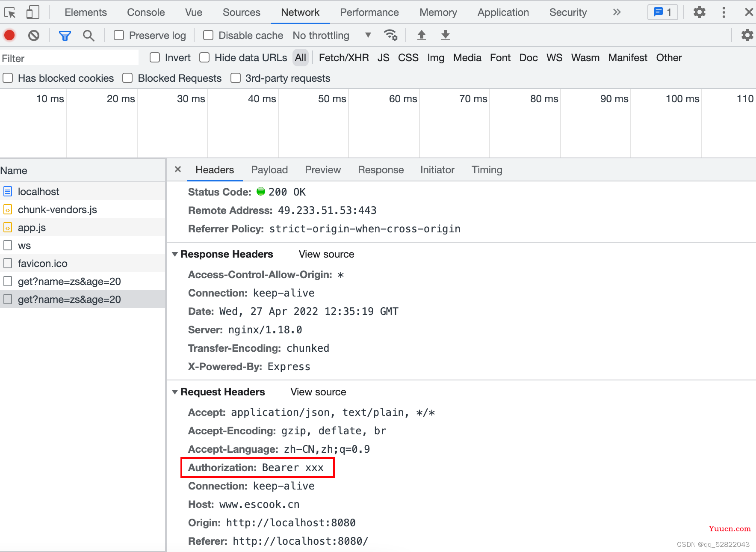Select the highlighted get?name=zs&age=20 request

pos(83,300)
